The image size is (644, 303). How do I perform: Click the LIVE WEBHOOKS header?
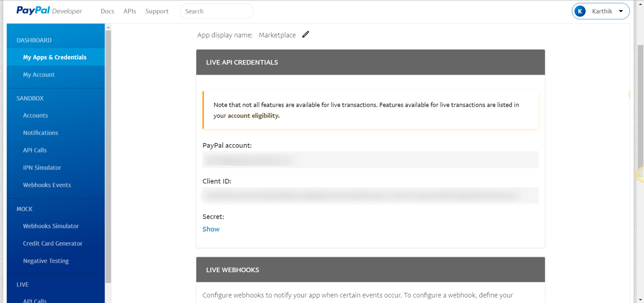click(370, 270)
